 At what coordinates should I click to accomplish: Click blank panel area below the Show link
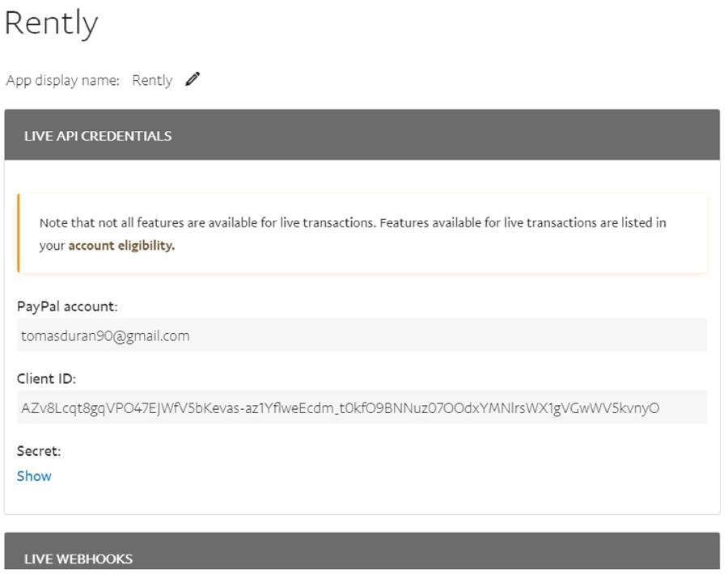(x=362, y=497)
